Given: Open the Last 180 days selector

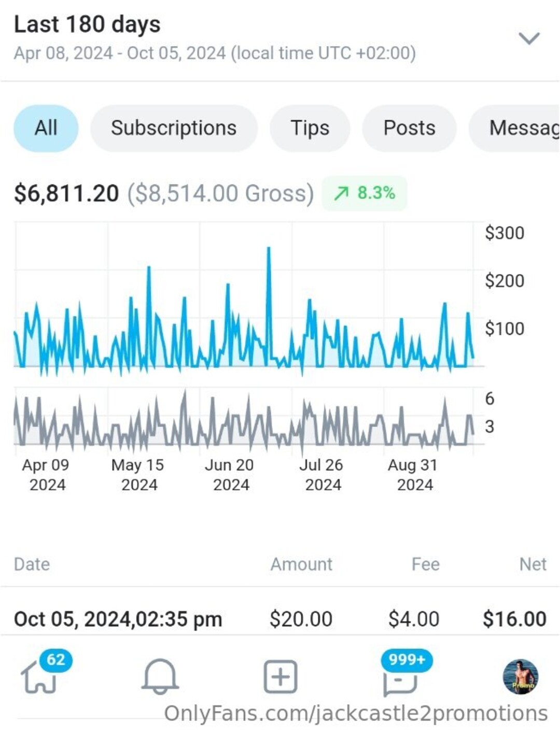Looking at the screenshot, I should [87, 24].
